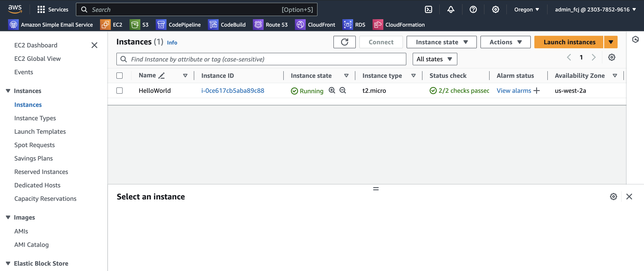
Task: Open the CodeBuild shortcut
Action: tap(227, 24)
